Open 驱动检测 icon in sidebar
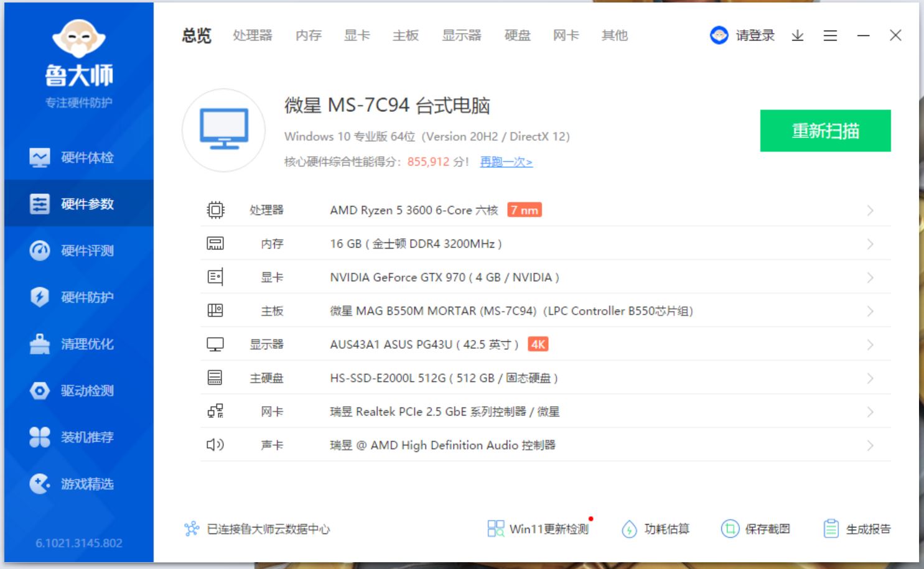Image resolution: width=924 pixels, height=569 pixels. tap(40, 391)
